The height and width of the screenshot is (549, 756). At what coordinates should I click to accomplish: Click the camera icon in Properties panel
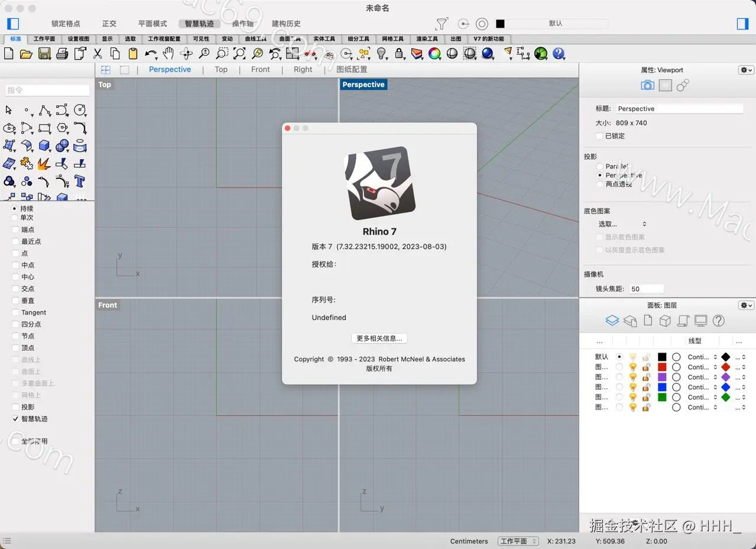coord(647,86)
